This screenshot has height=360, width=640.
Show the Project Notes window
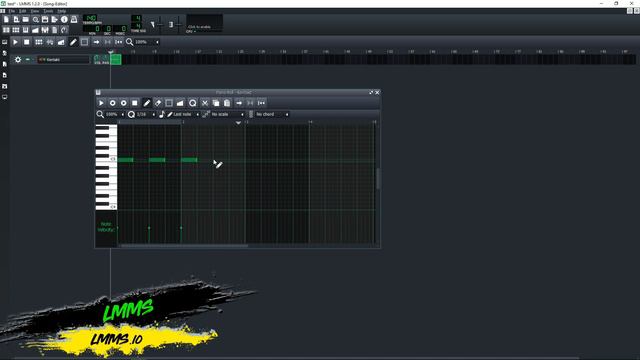tap(55, 30)
